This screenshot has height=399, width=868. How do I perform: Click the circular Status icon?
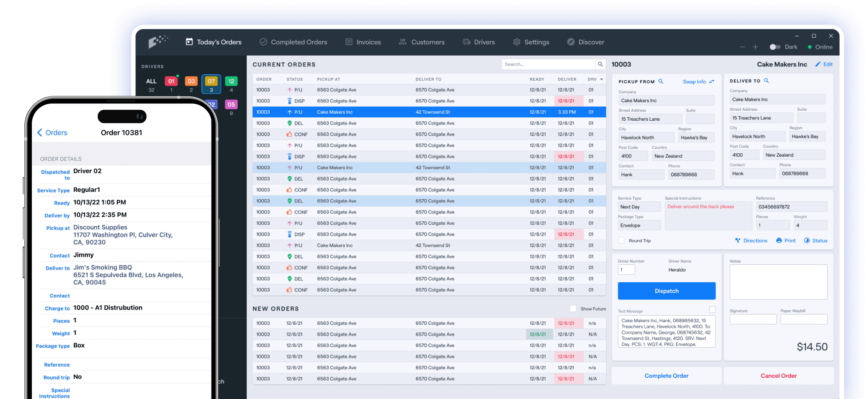[807, 241]
